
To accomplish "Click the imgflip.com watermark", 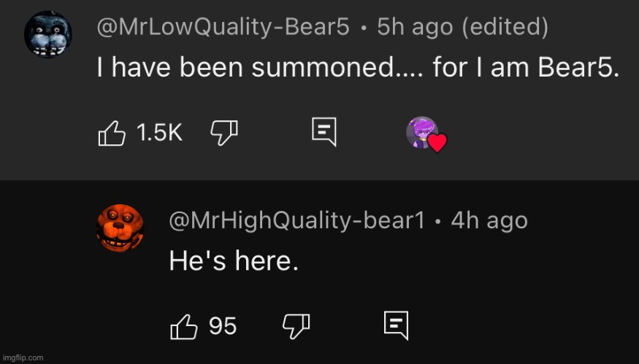I will [x=23, y=357].
